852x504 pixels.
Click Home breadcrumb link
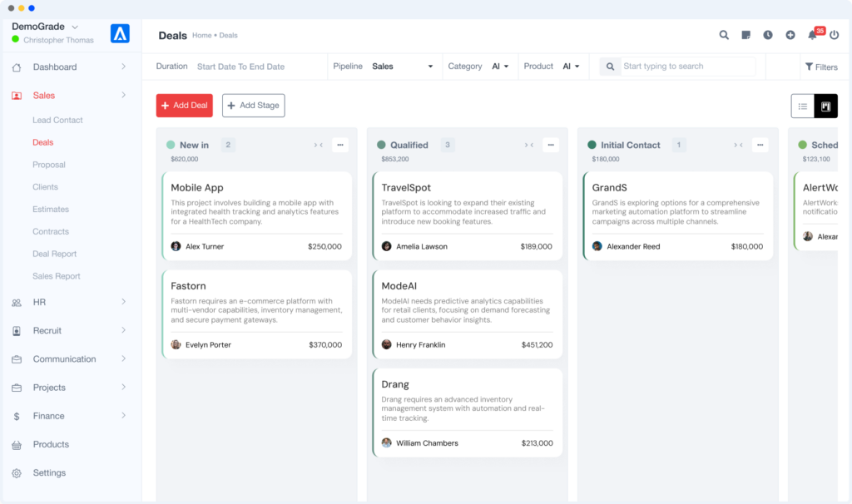click(x=201, y=35)
